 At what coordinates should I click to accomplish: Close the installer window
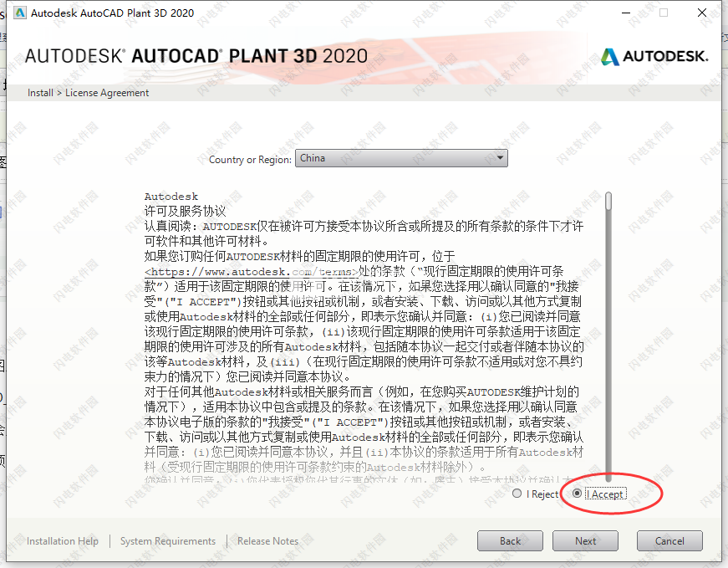click(702, 13)
